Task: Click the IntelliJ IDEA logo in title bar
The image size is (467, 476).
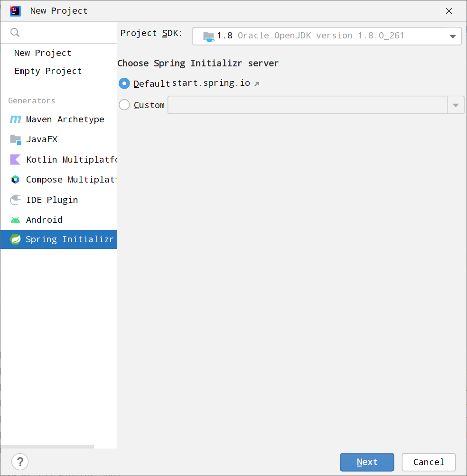Action: point(15,11)
